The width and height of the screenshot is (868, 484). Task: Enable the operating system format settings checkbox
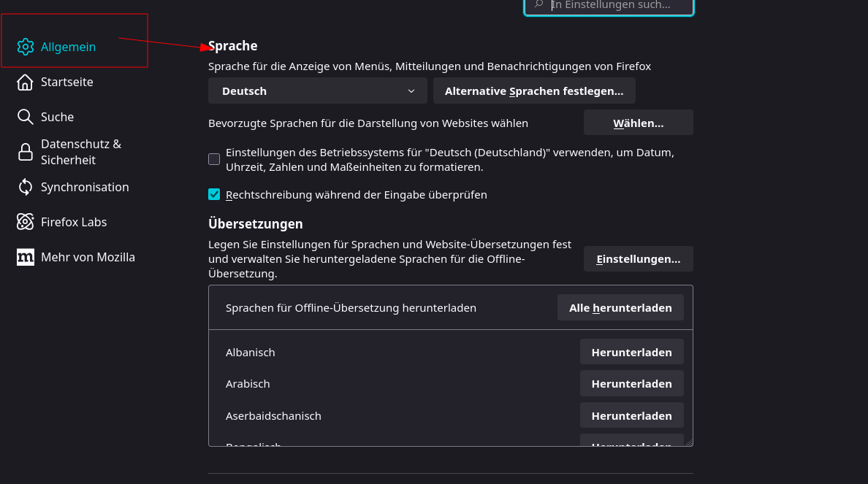pyautogui.click(x=214, y=159)
